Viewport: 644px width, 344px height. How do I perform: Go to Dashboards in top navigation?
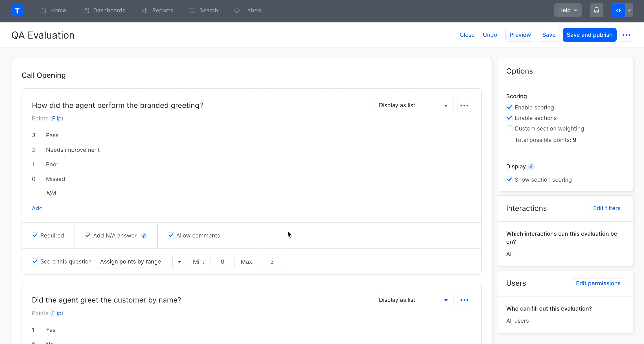[x=104, y=10]
